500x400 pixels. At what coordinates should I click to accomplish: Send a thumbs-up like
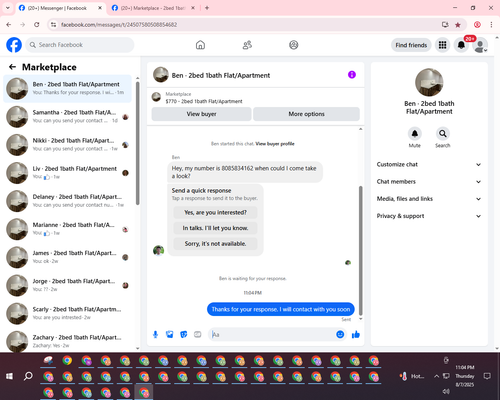pos(356,334)
